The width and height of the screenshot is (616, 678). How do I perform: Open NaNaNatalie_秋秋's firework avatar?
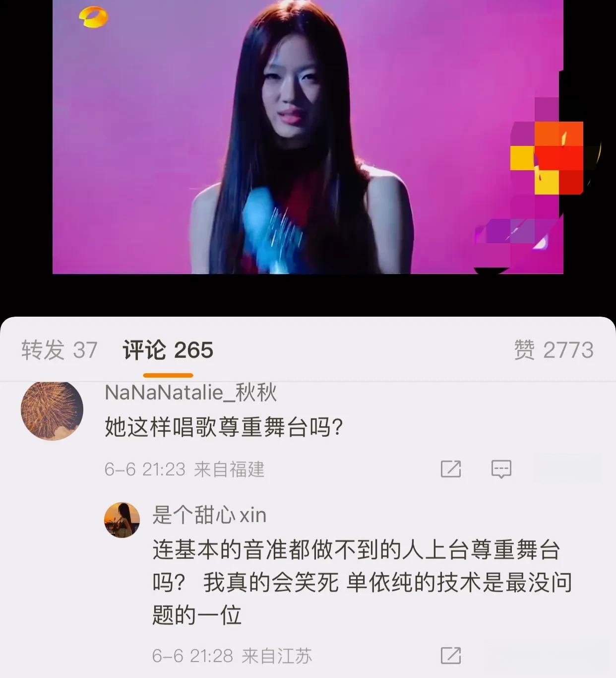coord(52,410)
